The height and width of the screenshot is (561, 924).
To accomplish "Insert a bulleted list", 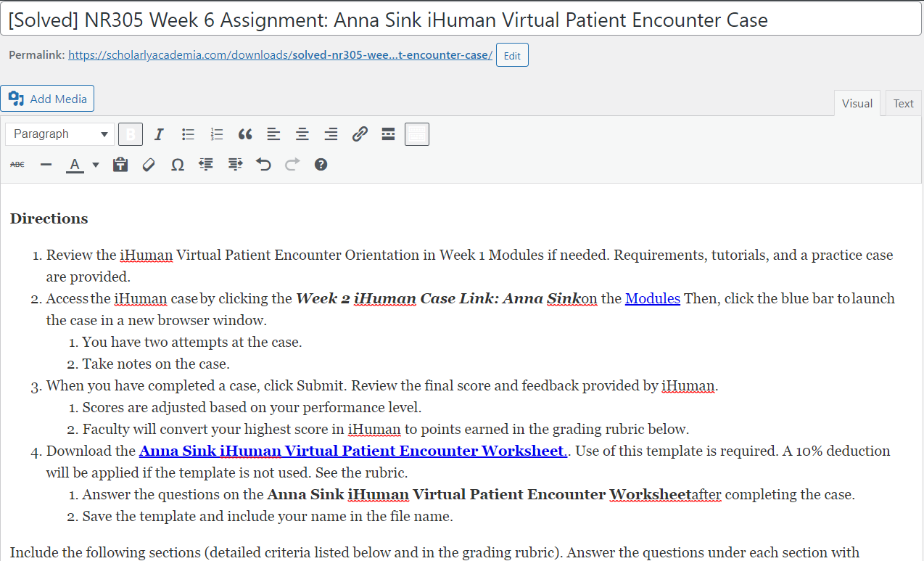I will point(188,134).
